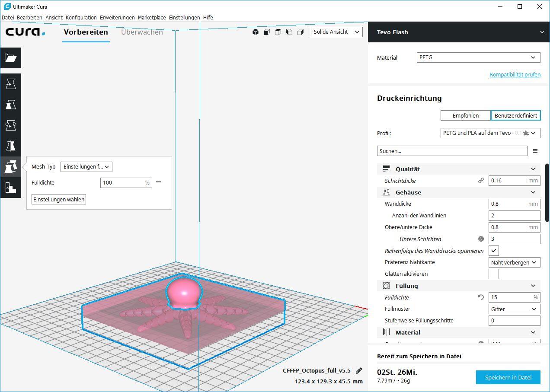Viewport: 550px width, 392px height.
Task: Click the Suchen settings search field
Action: (x=452, y=151)
